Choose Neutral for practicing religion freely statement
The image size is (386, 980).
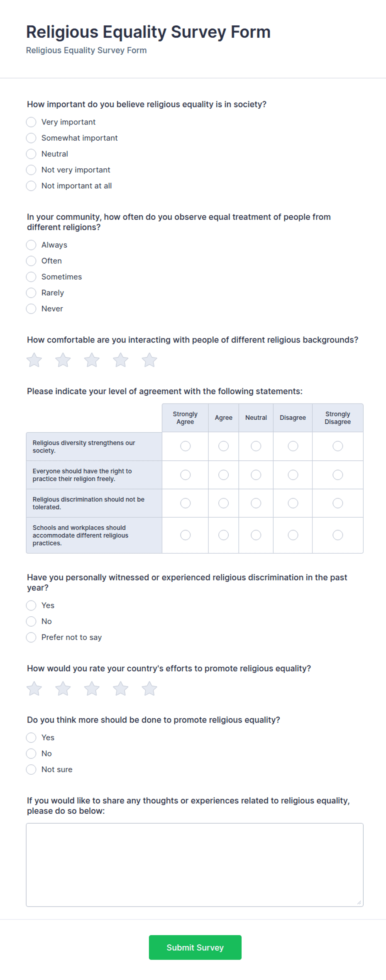(x=256, y=474)
